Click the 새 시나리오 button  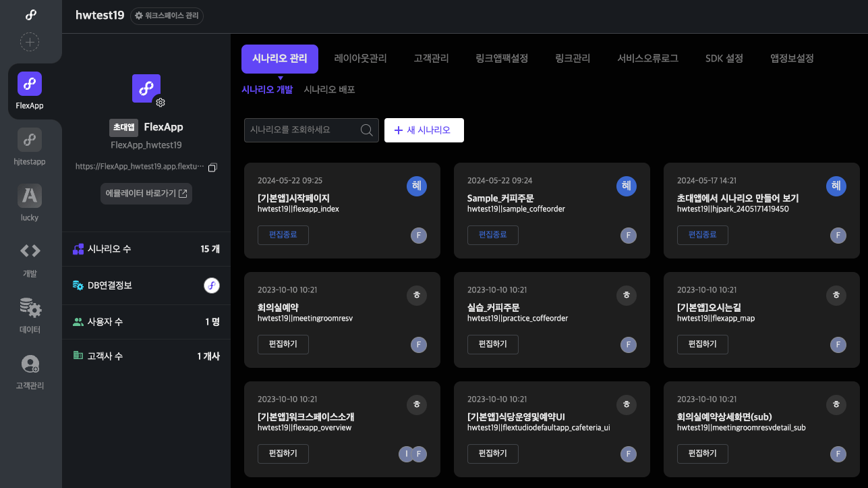pos(424,130)
